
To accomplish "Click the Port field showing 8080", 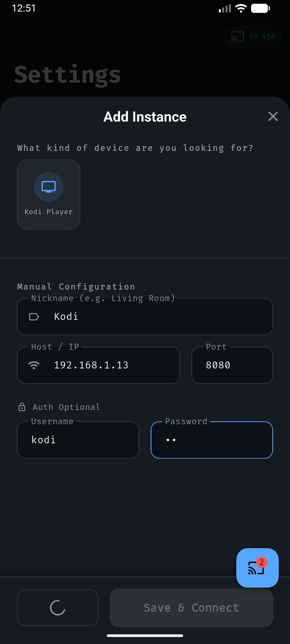I will (232, 365).
